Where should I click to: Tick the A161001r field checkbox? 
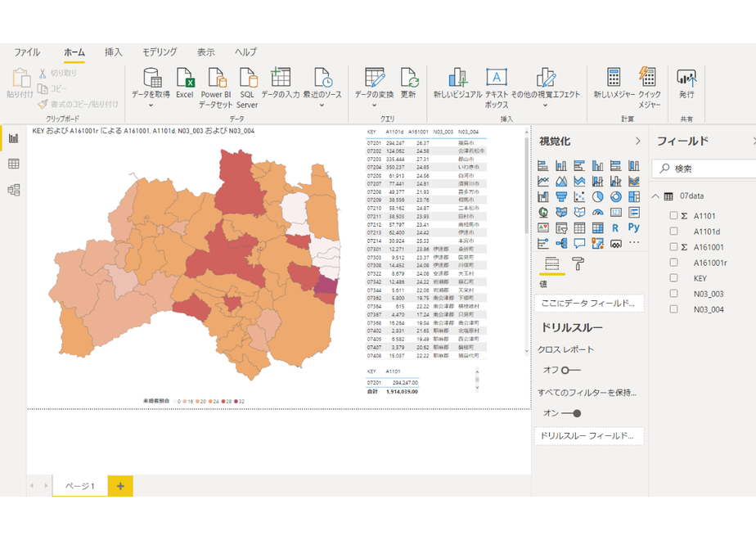click(x=673, y=263)
